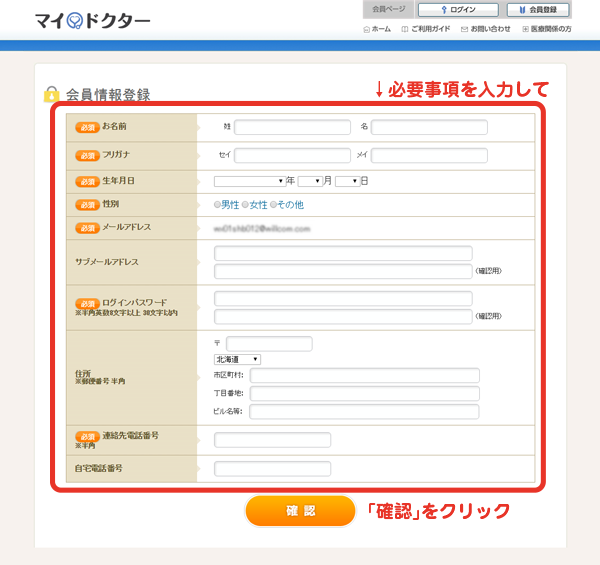Go to ホーム in the top navigation
Image resolution: width=600 pixels, height=565 pixels.
pyautogui.click(x=381, y=29)
